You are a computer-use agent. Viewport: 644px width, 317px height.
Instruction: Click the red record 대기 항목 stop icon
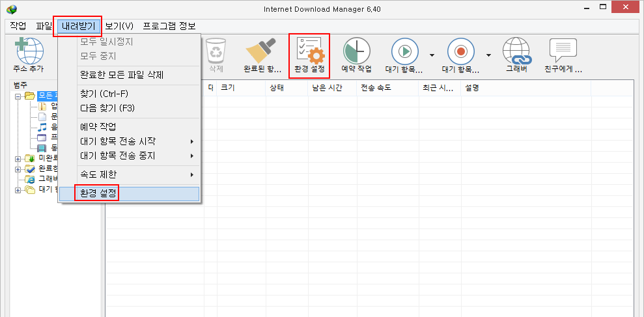461,51
